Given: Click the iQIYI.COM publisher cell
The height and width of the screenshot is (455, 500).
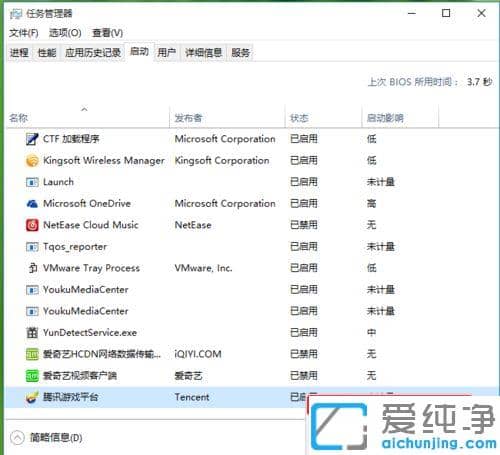Looking at the screenshot, I should click(198, 354).
